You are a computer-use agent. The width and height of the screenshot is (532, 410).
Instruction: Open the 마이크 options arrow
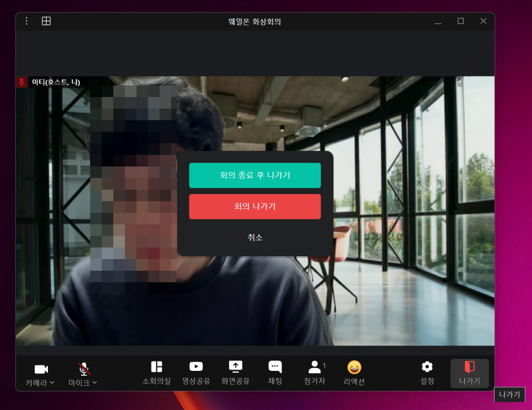pyautogui.click(x=95, y=382)
